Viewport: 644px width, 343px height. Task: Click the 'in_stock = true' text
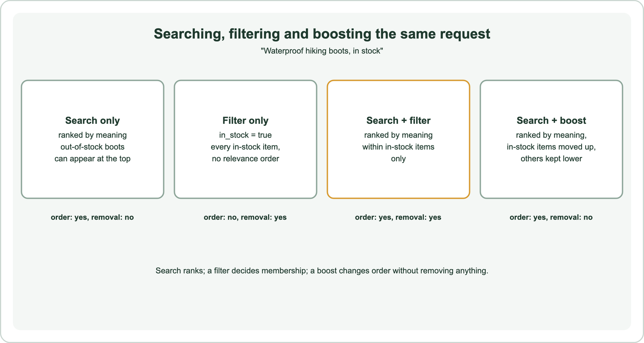(246, 135)
